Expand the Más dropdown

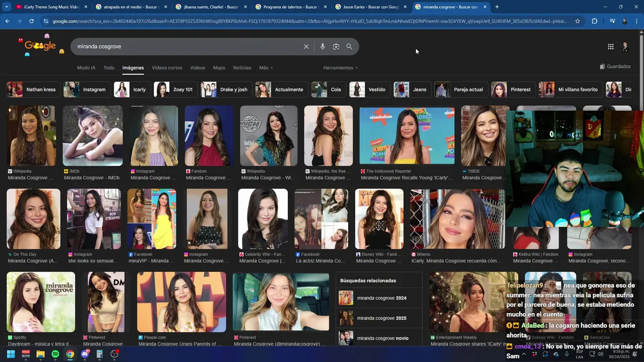(x=266, y=68)
